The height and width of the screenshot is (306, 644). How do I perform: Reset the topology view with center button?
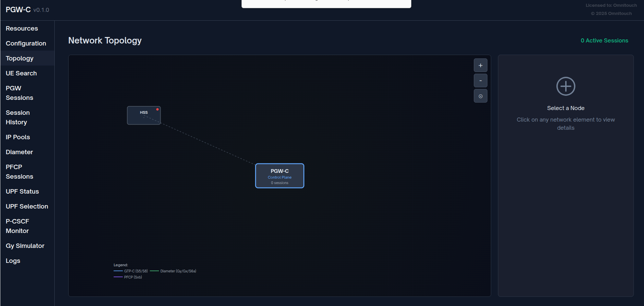(480, 96)
